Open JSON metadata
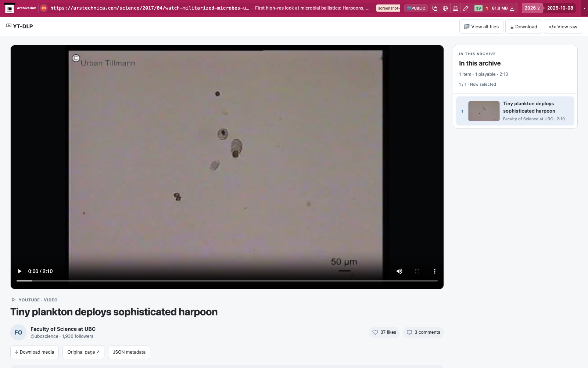Image resolution: width=588 pixels, height=368 pixels. click(129, 352)
